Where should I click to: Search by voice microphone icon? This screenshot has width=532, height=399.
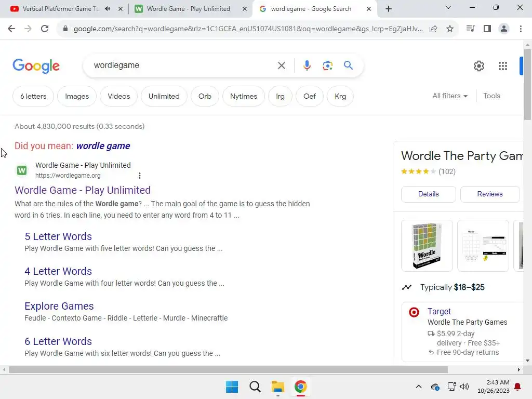(x=307, y=65)
